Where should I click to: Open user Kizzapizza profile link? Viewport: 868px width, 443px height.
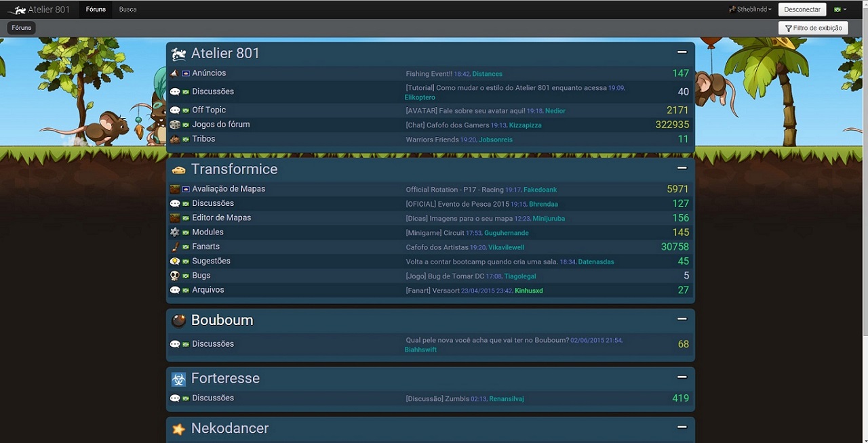point(525,125)
